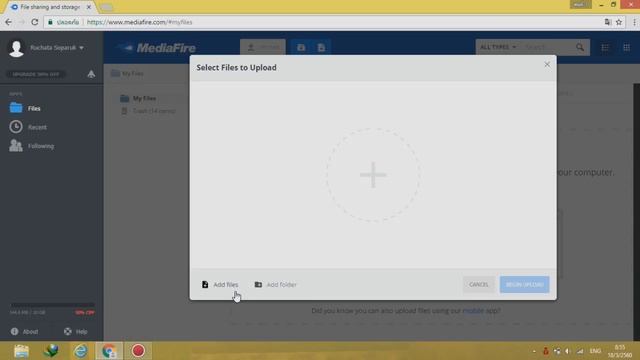Click the Add files document icon
The image size is (640, 360).
pyautogui.click(x=205, y=284)
